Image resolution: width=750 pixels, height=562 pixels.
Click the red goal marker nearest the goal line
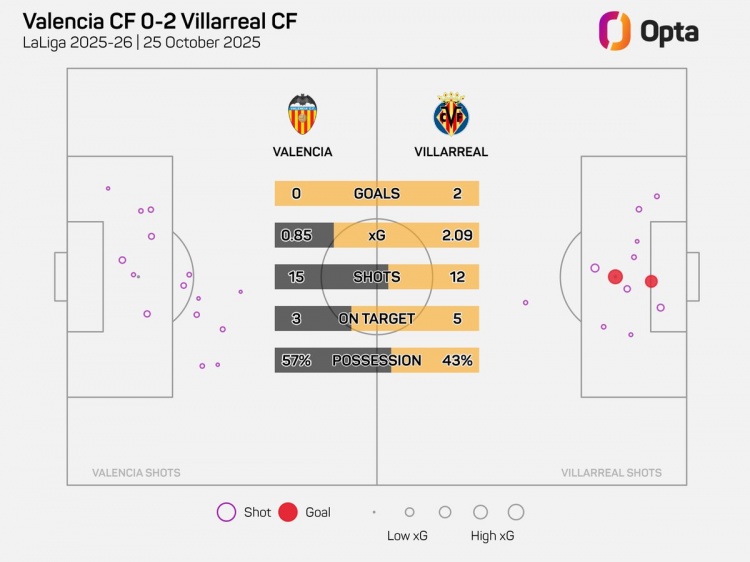pos(651,281)
